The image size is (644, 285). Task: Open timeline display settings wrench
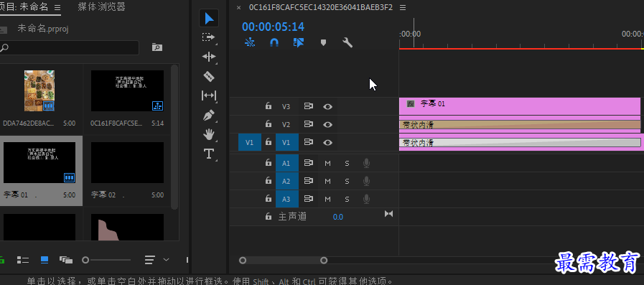tap(347, 42)
